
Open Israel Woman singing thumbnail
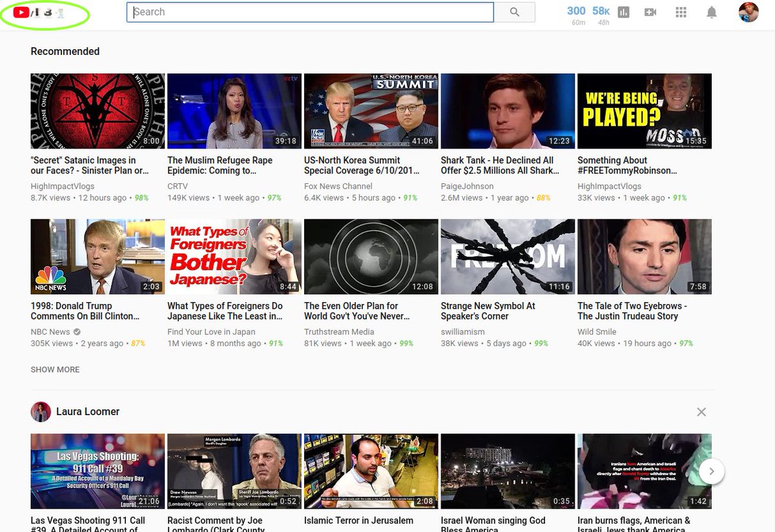click(508, 471)
